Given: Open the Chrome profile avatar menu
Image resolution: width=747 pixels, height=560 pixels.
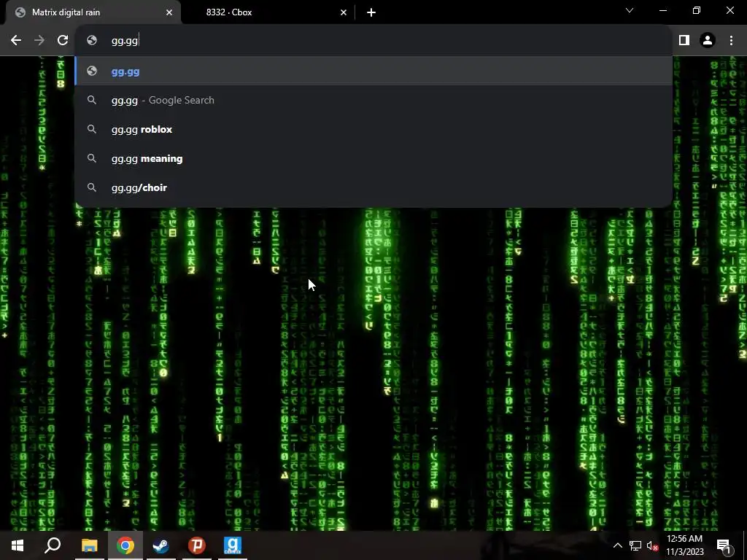Looking at the screenshot, I should tap(708, 41).
